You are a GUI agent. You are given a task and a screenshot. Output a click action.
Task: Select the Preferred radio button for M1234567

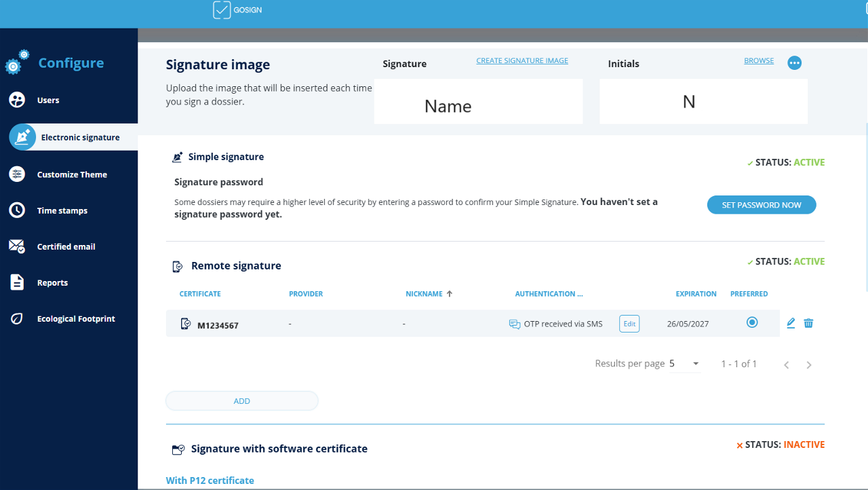[751, 322]
